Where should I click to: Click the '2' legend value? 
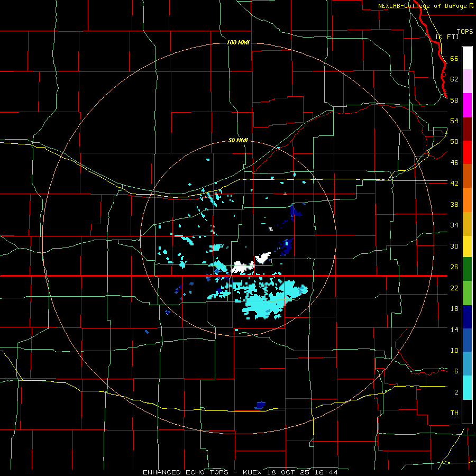point(456,392)
